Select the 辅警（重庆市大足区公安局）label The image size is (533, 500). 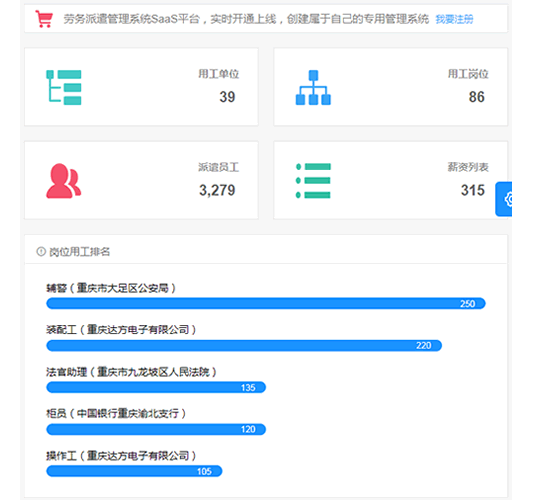[x=111, y=288]
